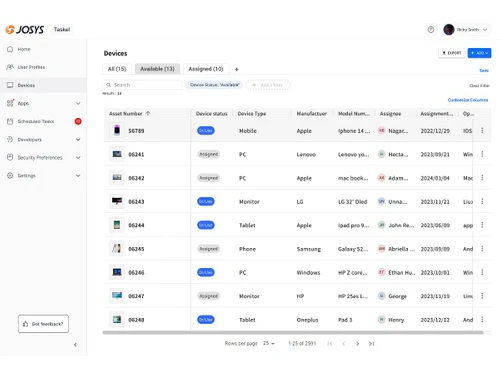Image resolution: width=500 pixels, height=375 pixels.
Task: Click the Taskel workspace label
Action: [x=62, y=30]
